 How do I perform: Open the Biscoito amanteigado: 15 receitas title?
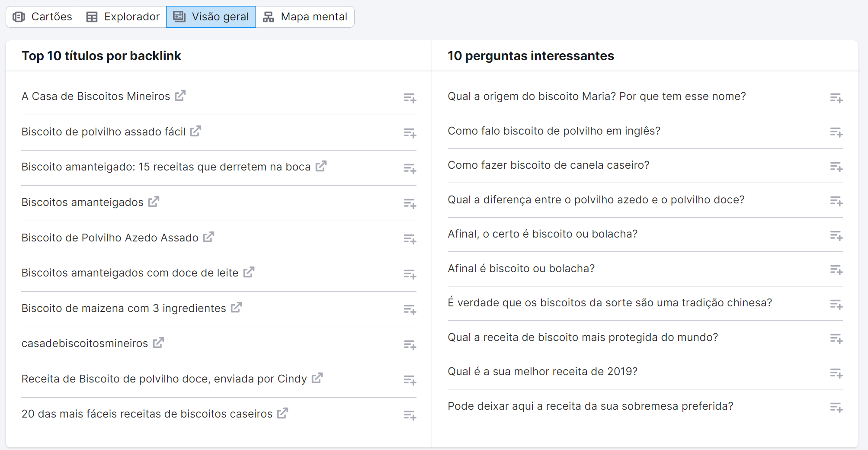pyautogui.click(x=166, y=167)
